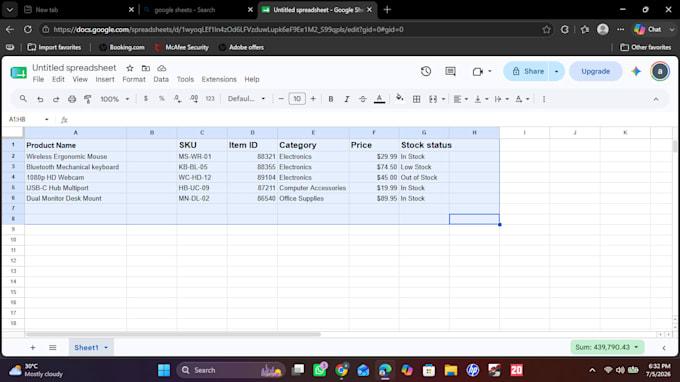Click the Redo arrow in toolbar

[56, 99]
